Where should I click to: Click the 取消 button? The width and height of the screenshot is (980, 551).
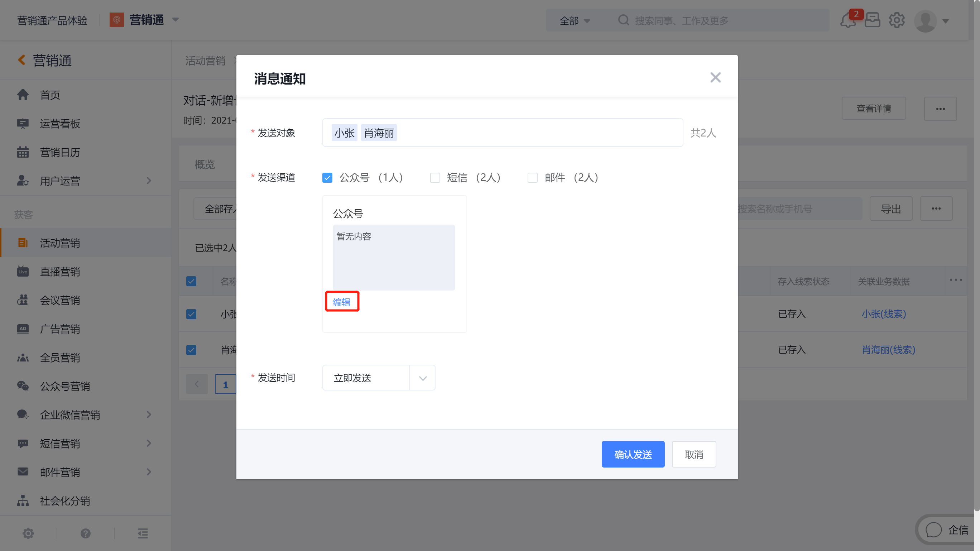click(694, 454)
